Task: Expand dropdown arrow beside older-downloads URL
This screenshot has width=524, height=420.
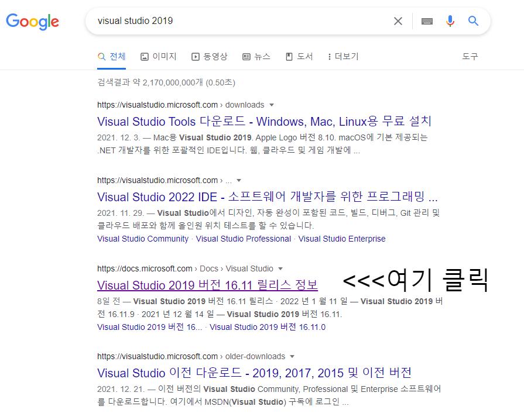Action: point(292,357)
